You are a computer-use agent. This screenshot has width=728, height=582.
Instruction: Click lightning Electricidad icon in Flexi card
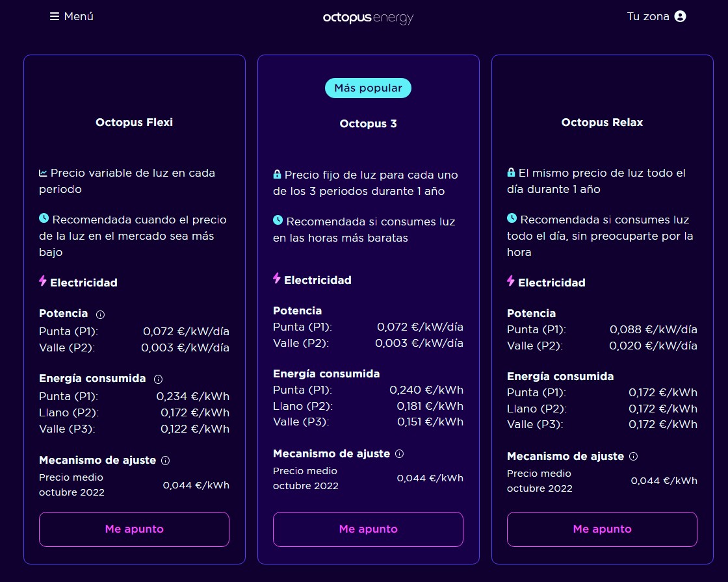point(43,281)
